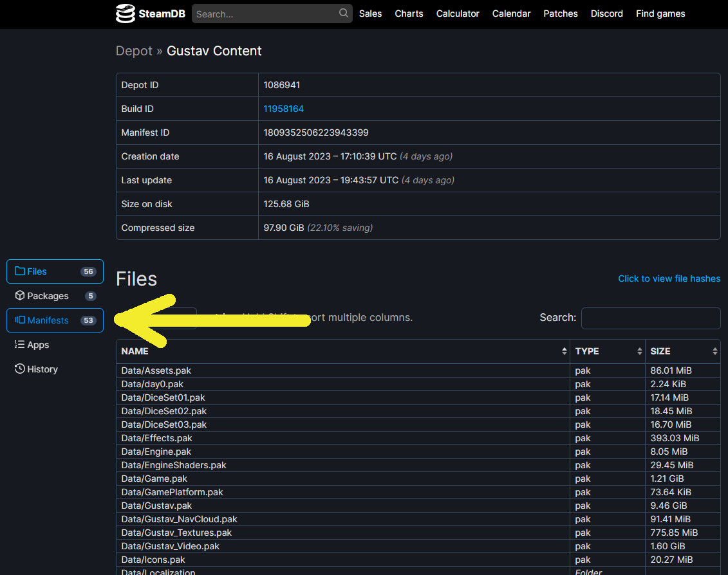The height and width of the screenshot is (575, 728).
Task: Click the Depot ID value 1086941
Action: (281, 85)
